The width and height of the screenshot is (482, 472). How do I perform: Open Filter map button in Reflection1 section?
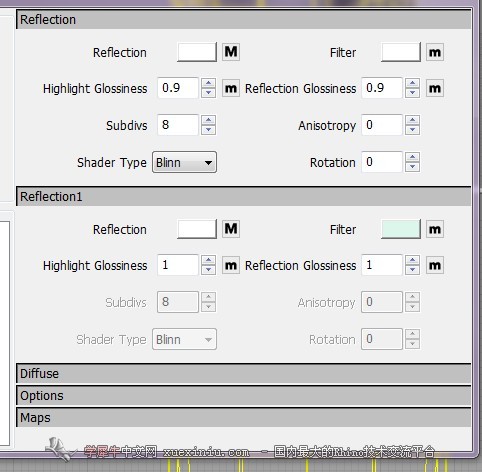pyautogui.click(x=435, y=229)
